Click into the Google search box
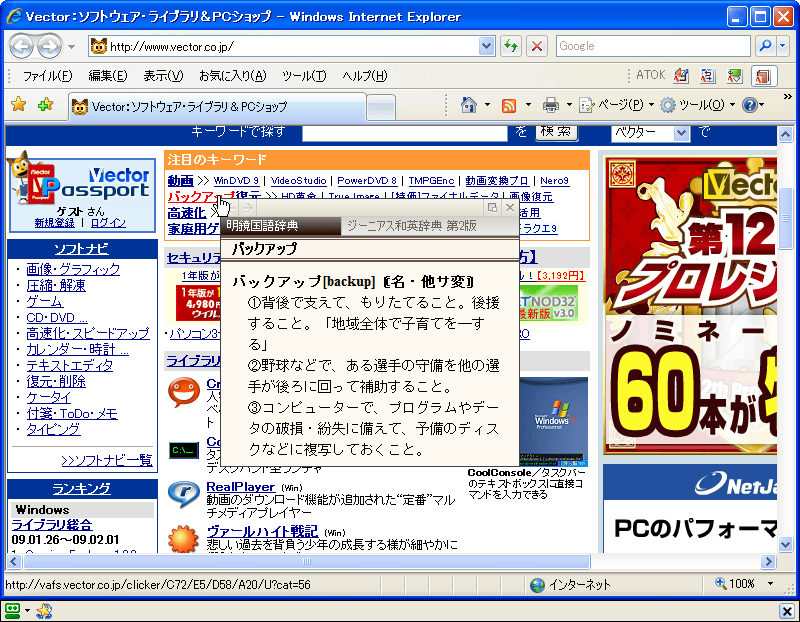Viewport: 800px width, 622px height. 653,46
